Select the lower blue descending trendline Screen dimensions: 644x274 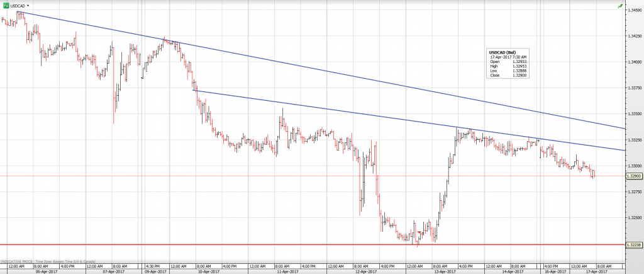click(x=377, y=117)
